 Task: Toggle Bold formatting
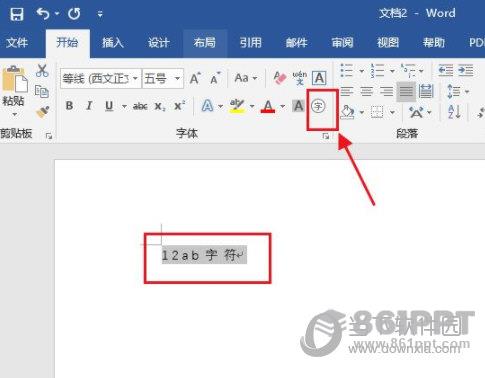(x=69, y=106)
